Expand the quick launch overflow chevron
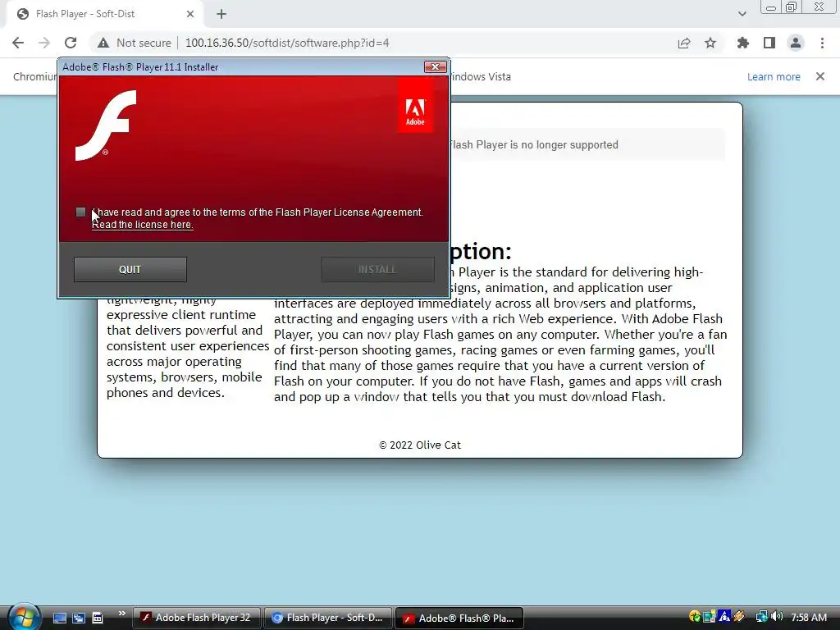This screenshot has height=630, width=840. pyautogui.click(x=121, y=614)
